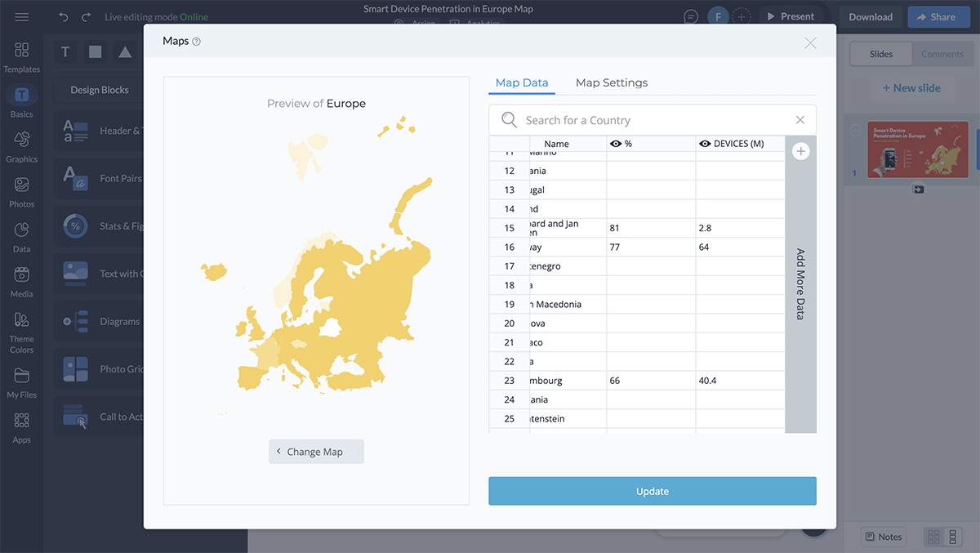The height and width of the screenshot is (553, 980).
Task: Clear the country search field
Action: click(800, 120)
